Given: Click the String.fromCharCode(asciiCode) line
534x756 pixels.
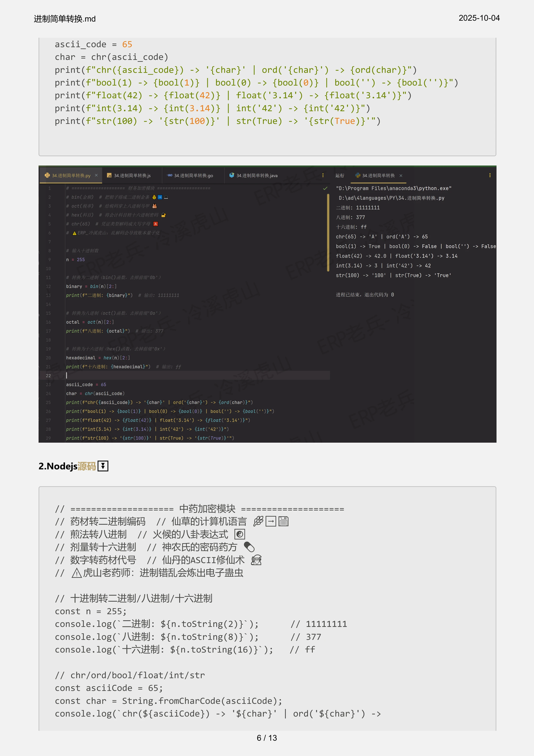Looking at the screenshot, I should (x=168, y=701).
